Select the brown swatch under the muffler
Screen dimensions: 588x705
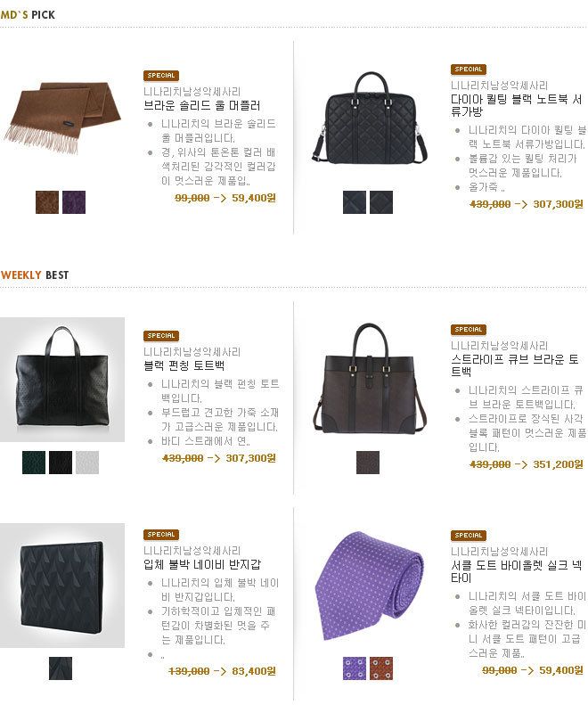47,202
